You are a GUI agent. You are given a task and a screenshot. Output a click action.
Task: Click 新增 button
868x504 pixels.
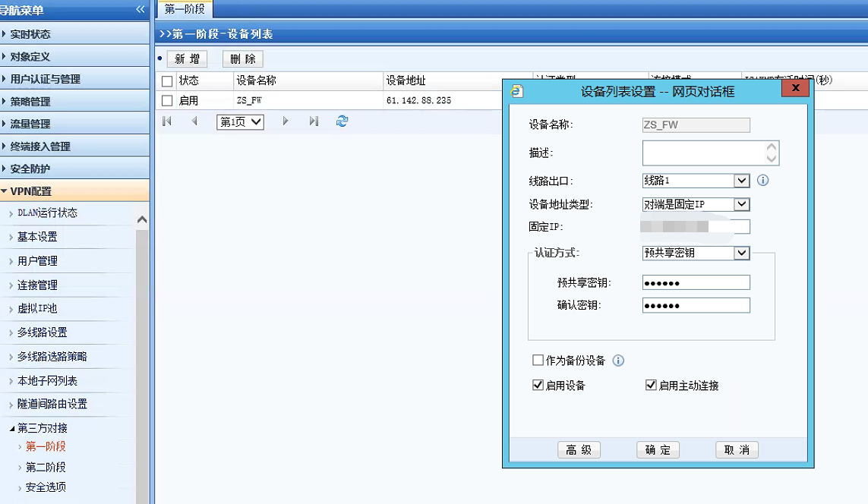(187, 59)
